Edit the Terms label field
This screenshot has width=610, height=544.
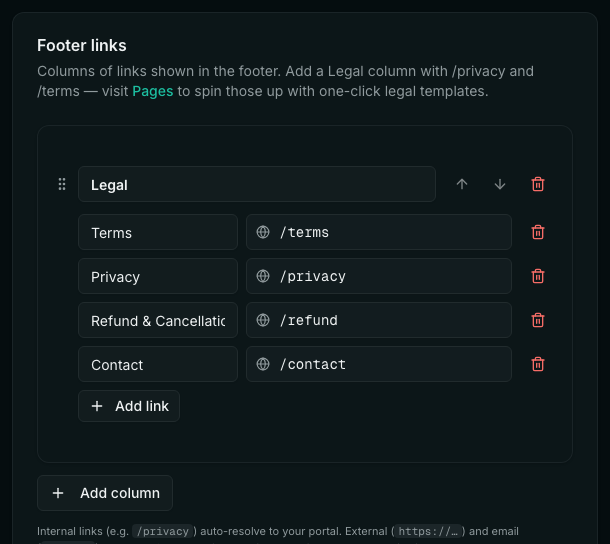(158, 232)
